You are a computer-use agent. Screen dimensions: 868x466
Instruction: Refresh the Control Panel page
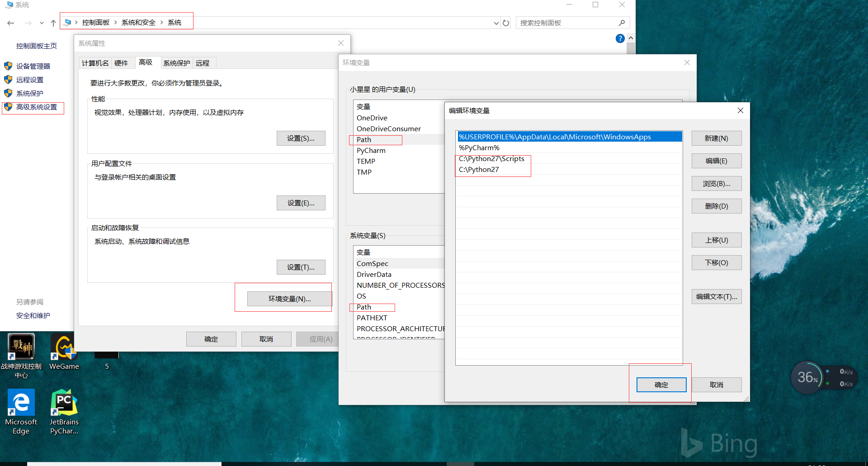click(x=505, y=23)
